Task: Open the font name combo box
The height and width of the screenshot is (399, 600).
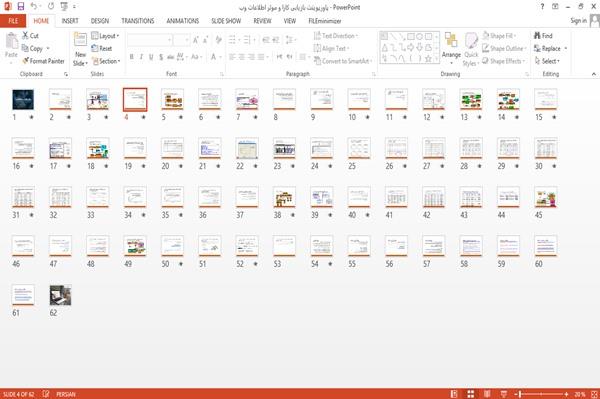Action: (149, 40)
